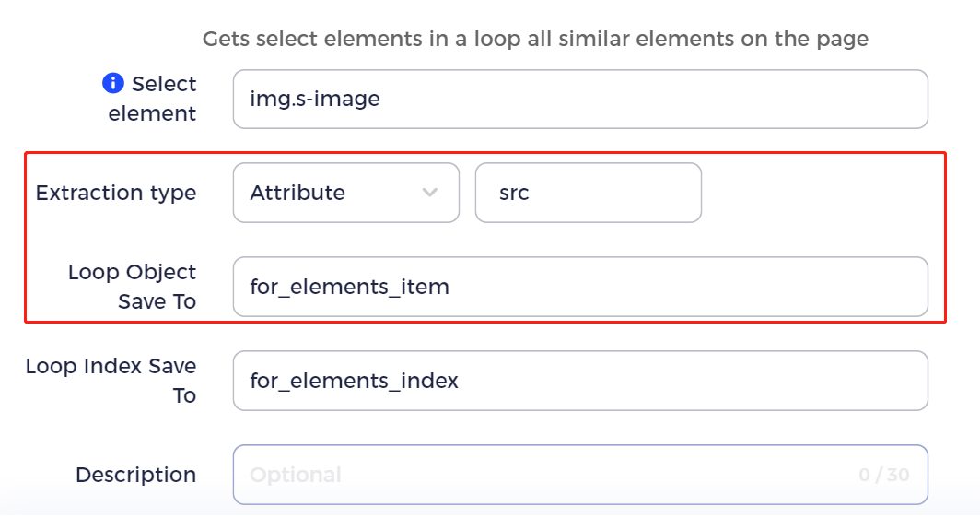Click the blue info icon beside Select element
The width and height of the screenshot is (980, 518).
[x=112, y=84]
